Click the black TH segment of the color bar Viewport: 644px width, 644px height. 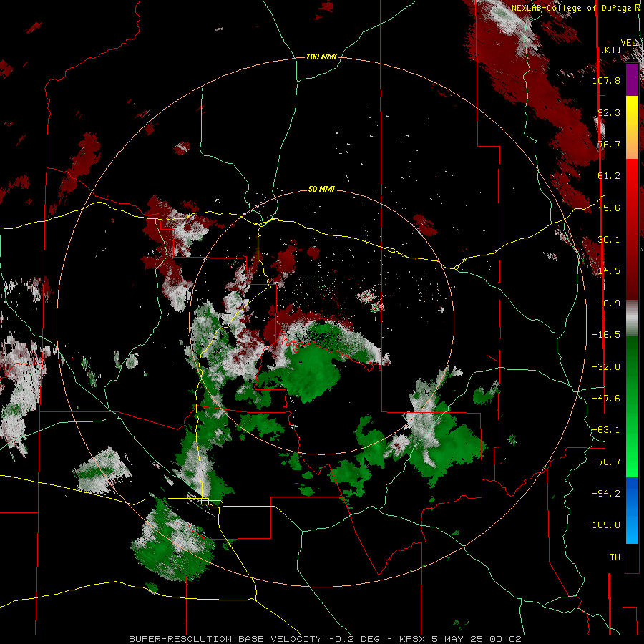[632, 558]
